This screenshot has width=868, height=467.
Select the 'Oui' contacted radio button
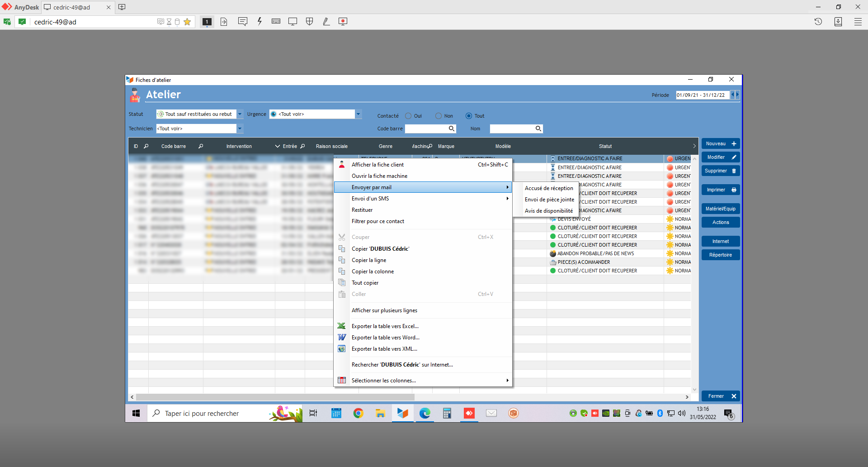point(408,116)
